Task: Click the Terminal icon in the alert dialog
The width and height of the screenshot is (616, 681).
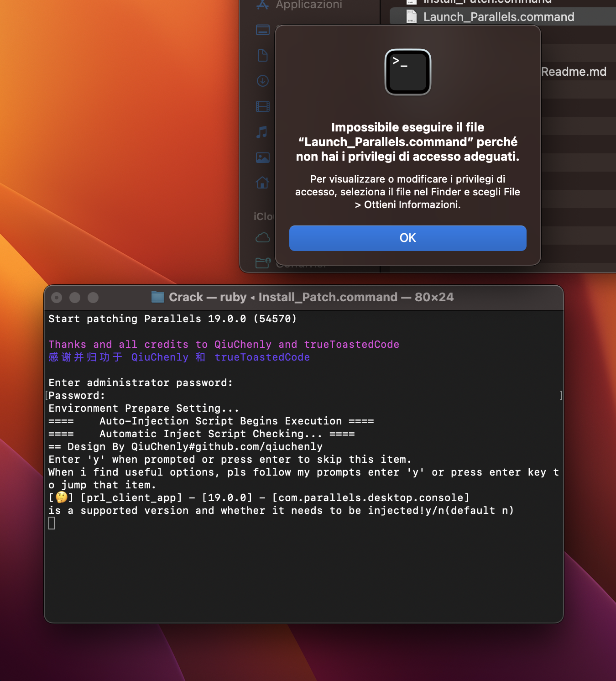Action: 407,72
